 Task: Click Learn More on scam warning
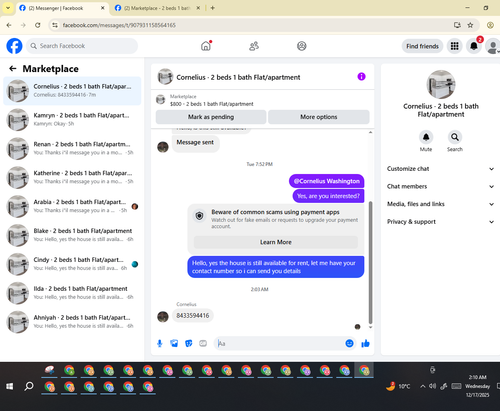pyautogui.click(x=276, y=242)
